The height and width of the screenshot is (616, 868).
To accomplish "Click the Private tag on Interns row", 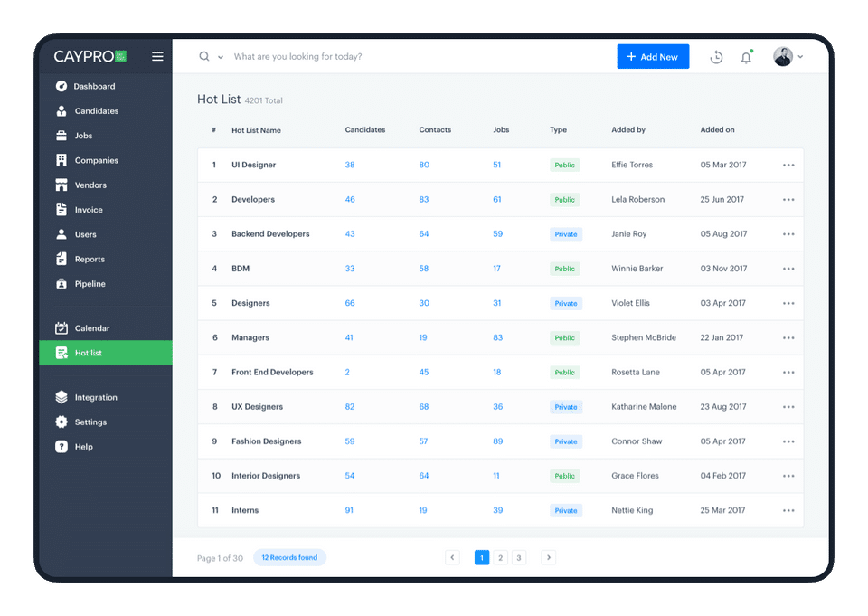I will click(566, 511).
